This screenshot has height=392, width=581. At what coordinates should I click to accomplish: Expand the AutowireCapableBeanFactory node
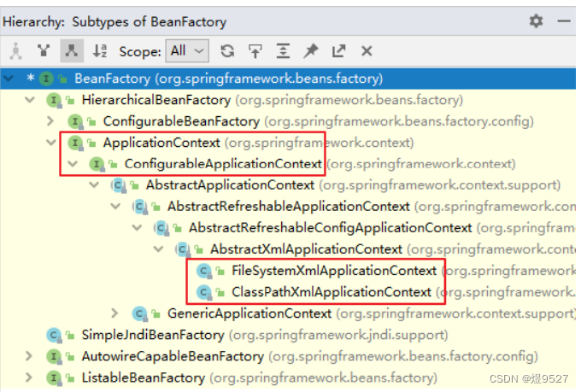pyautogui.click(x=29, y=356)
